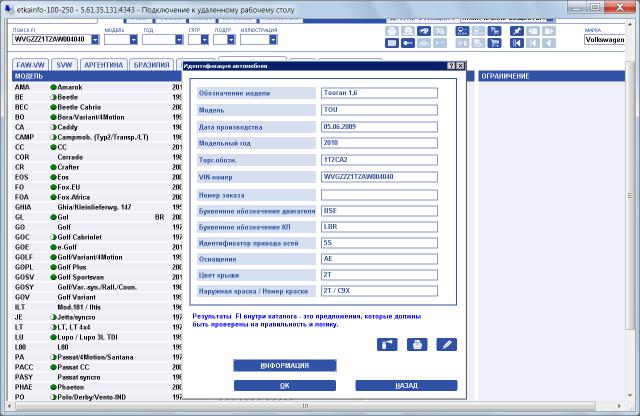
Task: Select the Eos model row
Action: pyautogui.click(x=97, y=177)
